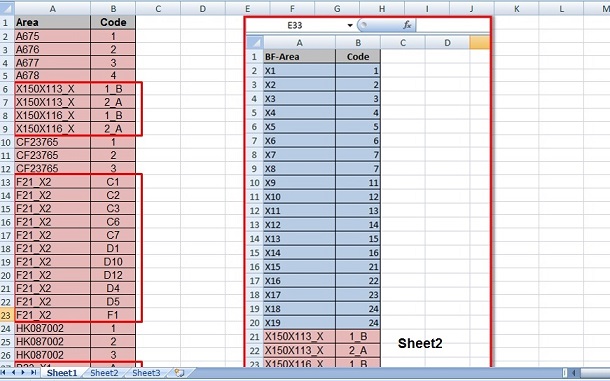610x381 pixels.
Task: Select X150X113_X cell in row 6
Action: pos(53,89)
